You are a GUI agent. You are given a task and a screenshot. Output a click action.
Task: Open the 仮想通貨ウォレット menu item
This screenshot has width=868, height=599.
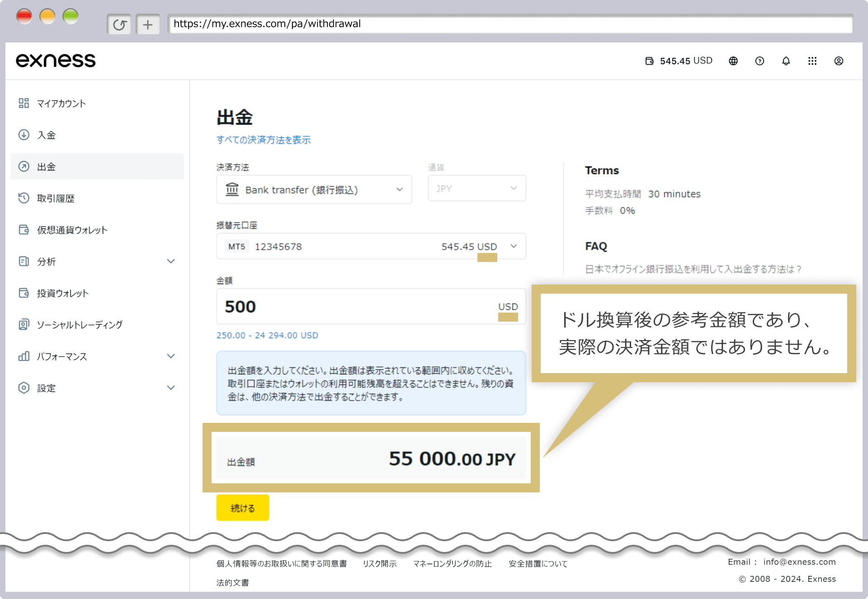(x=97, y=230)
